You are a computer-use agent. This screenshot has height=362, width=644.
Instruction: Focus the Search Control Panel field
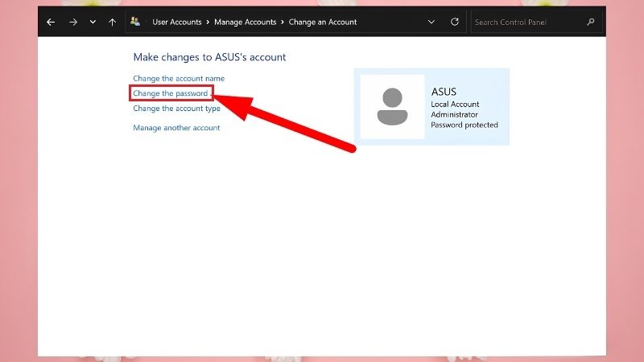(x=536, y=23)
